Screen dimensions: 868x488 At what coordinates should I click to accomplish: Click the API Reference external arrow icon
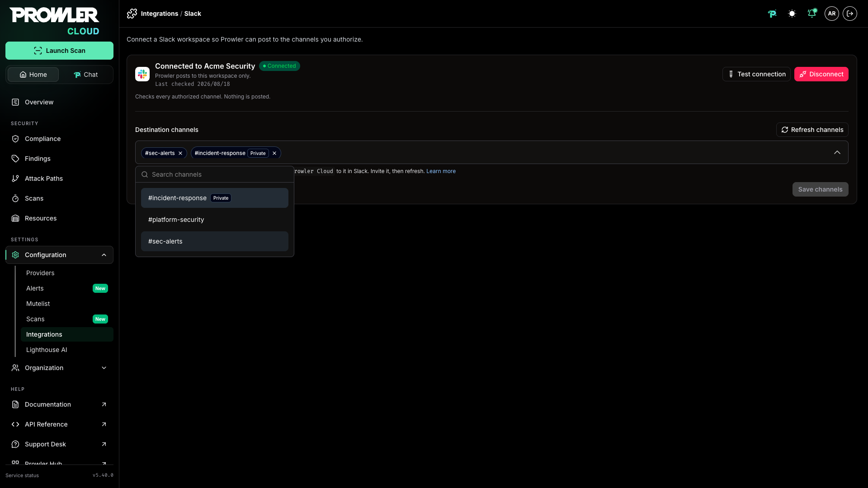[104, 424]
